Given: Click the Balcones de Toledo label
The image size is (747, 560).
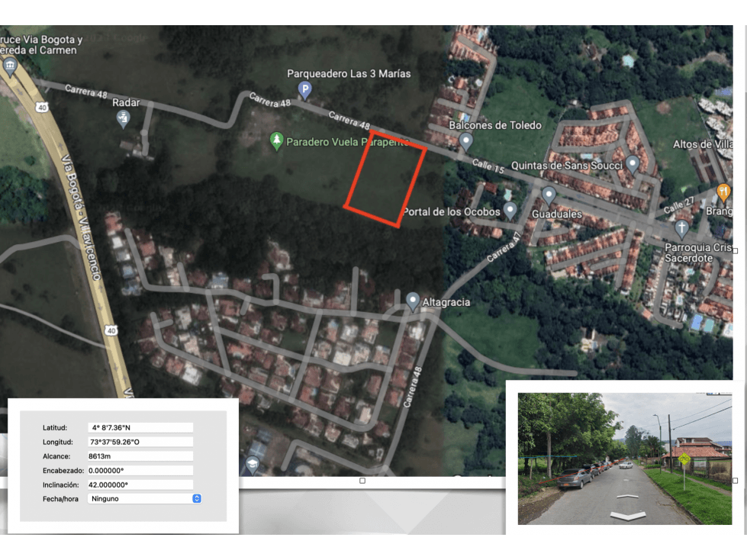Looking at the screenshot, I should pyautogui.click(x=495, y=125).
